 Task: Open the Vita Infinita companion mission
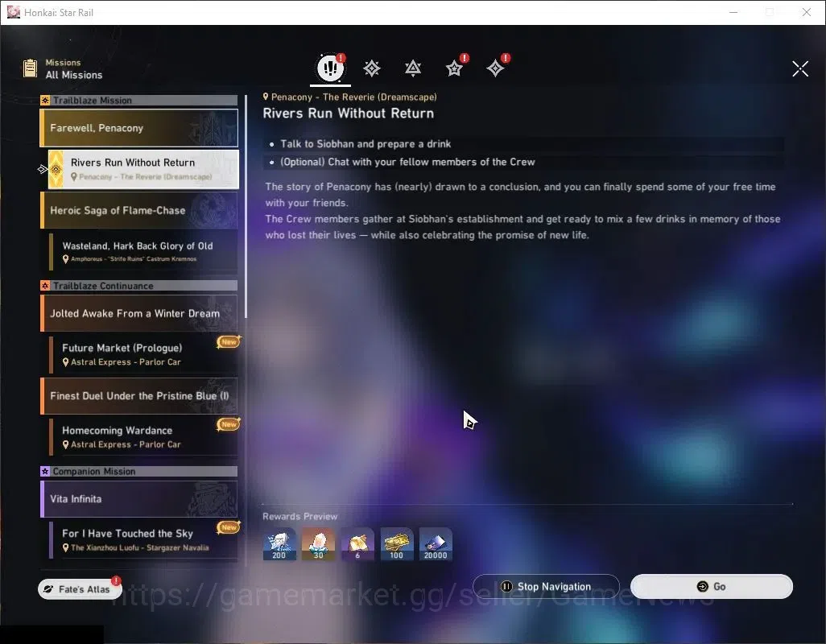point(139,498)
